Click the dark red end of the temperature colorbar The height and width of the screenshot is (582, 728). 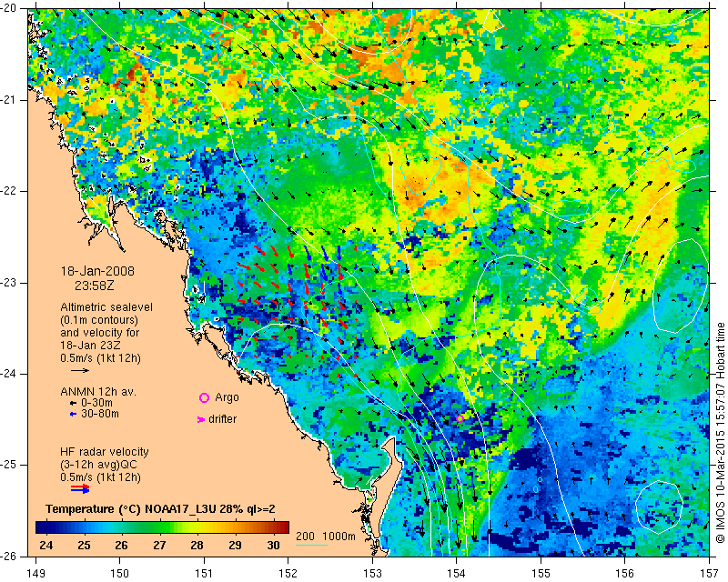[x=283, y=527]
